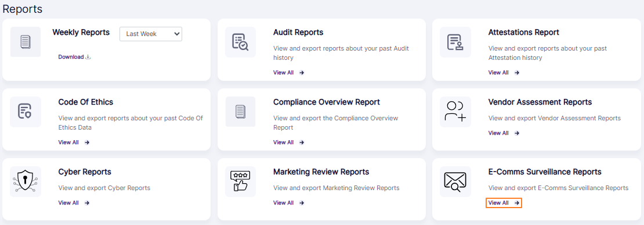Screen dimensions: 644x225
Task: Click the 'past Code Of Ethics Data' description
Action: pyautogui.click(x=131, y=123)
